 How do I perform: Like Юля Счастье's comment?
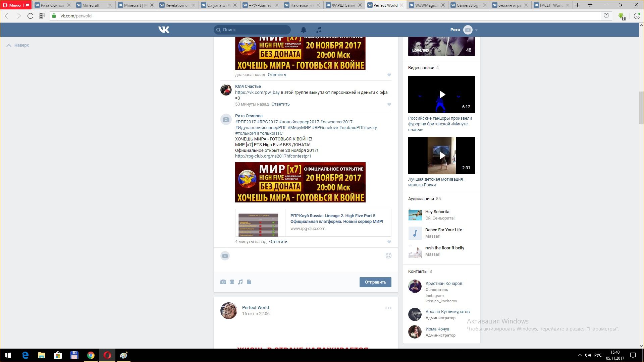(x=389, y=105)
